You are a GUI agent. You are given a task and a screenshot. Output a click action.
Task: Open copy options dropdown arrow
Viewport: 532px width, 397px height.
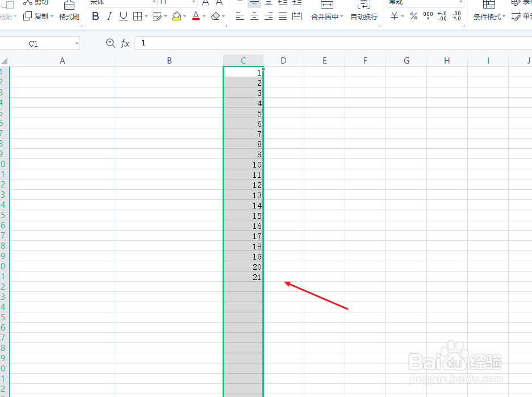click(52, 16)
